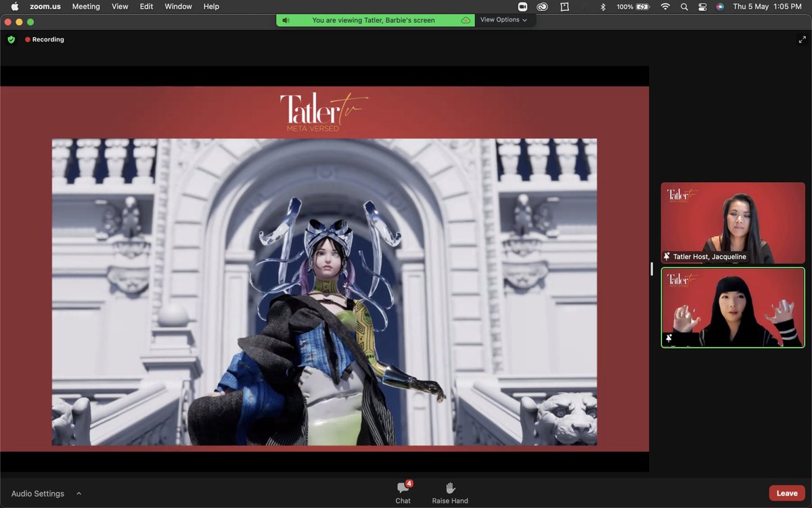Click the divider handle beside video panel
This screenshot has height=508, width=812.
[x=652, y=269]
